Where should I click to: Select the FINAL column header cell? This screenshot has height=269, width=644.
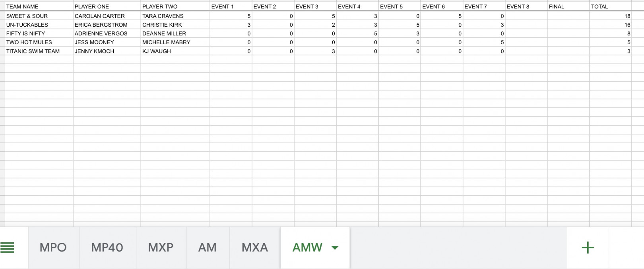point(568,6)
